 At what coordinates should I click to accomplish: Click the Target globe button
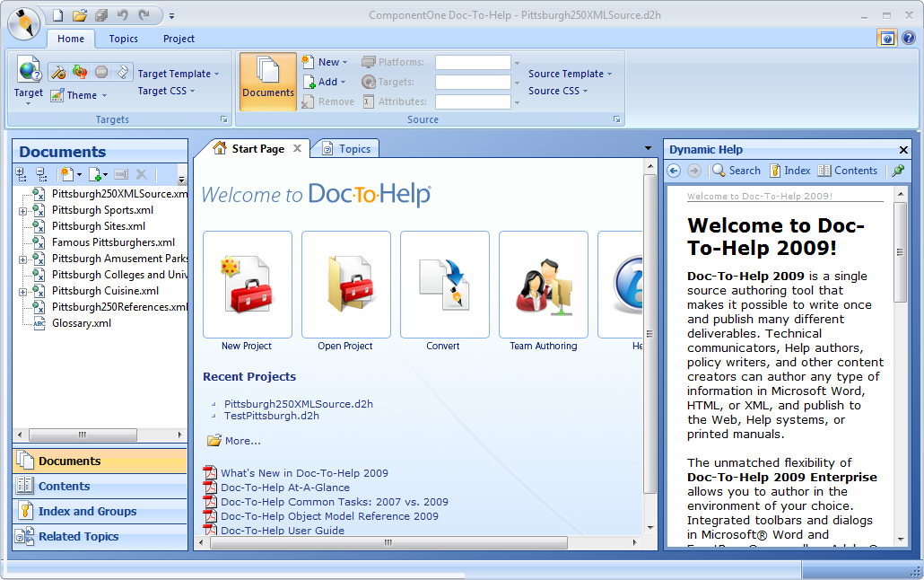coord(29,80)
